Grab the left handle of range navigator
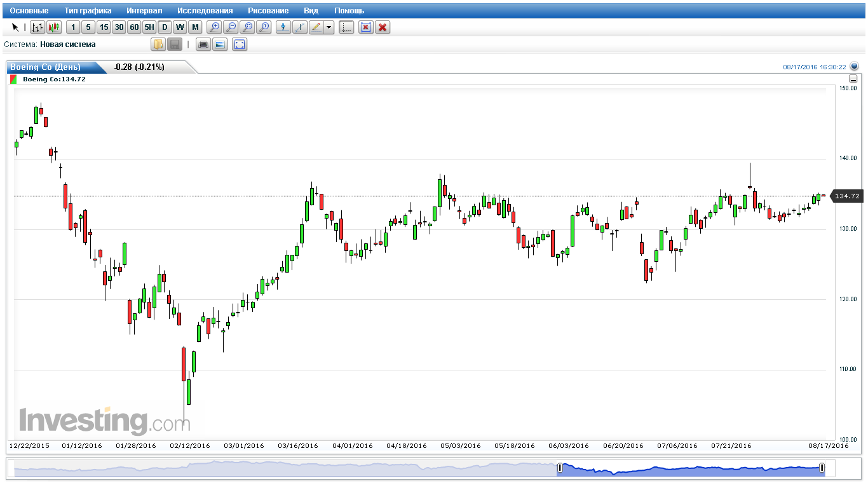 [560, 468]
